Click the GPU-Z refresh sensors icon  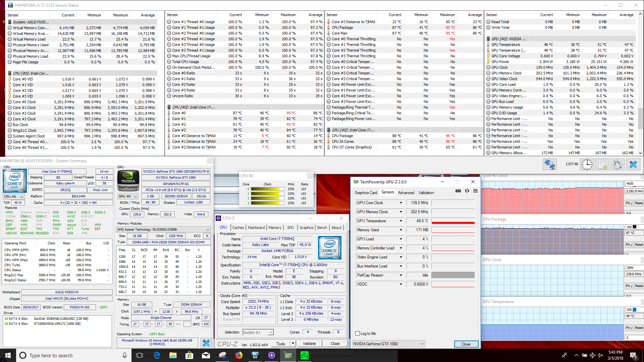pos(467,191)
